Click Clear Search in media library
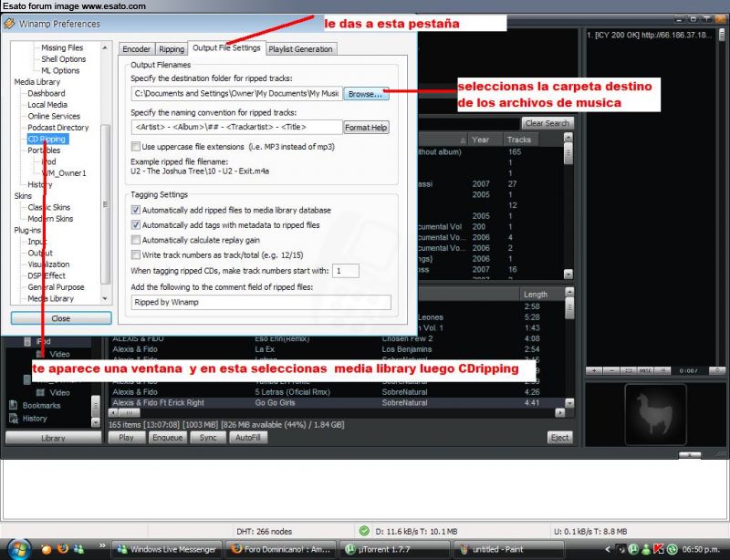Screen dimensions: 730x560 click(547, 123)
